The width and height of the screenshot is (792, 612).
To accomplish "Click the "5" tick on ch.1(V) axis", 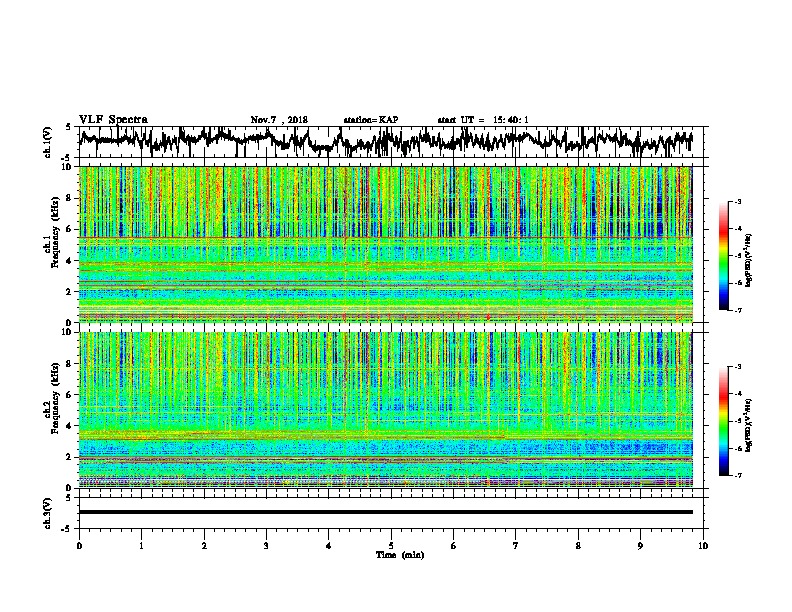I will point(69,127).
